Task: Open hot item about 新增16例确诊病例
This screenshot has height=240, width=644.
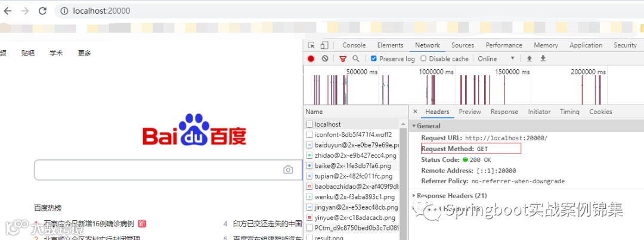Action: click(x=89, y=224)
